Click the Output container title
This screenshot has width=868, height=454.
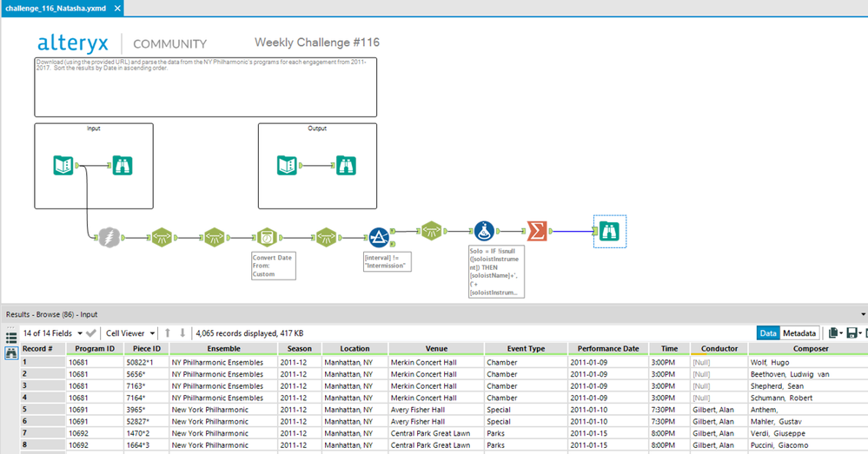point(317,128)
